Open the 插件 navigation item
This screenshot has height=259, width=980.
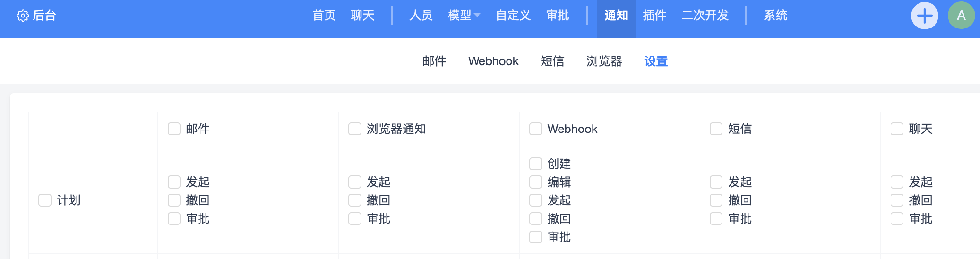tap(654, 16)
